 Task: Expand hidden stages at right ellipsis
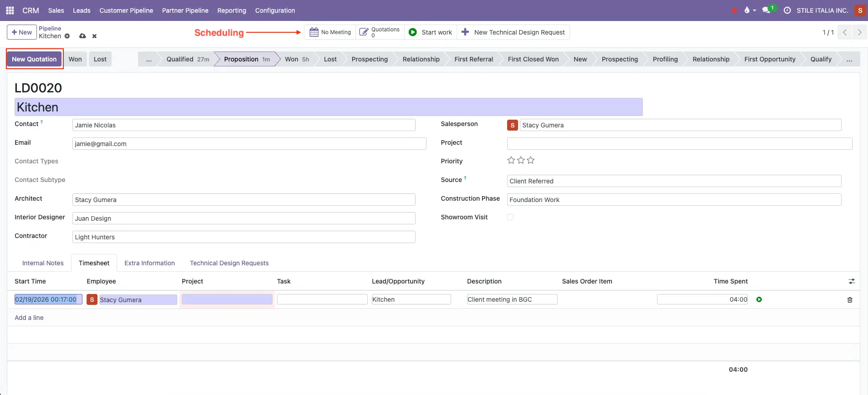(x=849, y=59)
